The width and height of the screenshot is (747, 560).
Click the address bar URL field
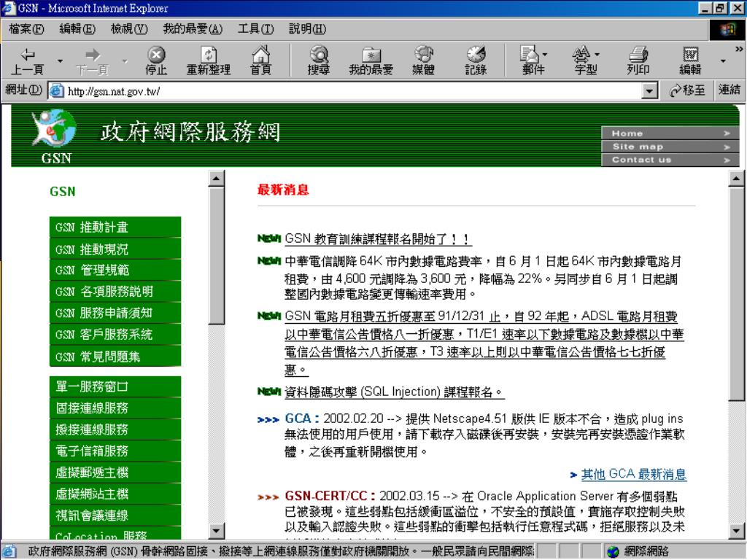pos(352,90)
